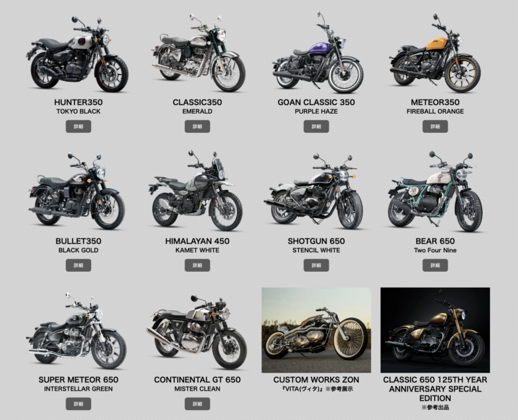Click the SUPER METEOR 650 title text
The width and height of the screenshot is (518, 420).
(x=78, y=379)
